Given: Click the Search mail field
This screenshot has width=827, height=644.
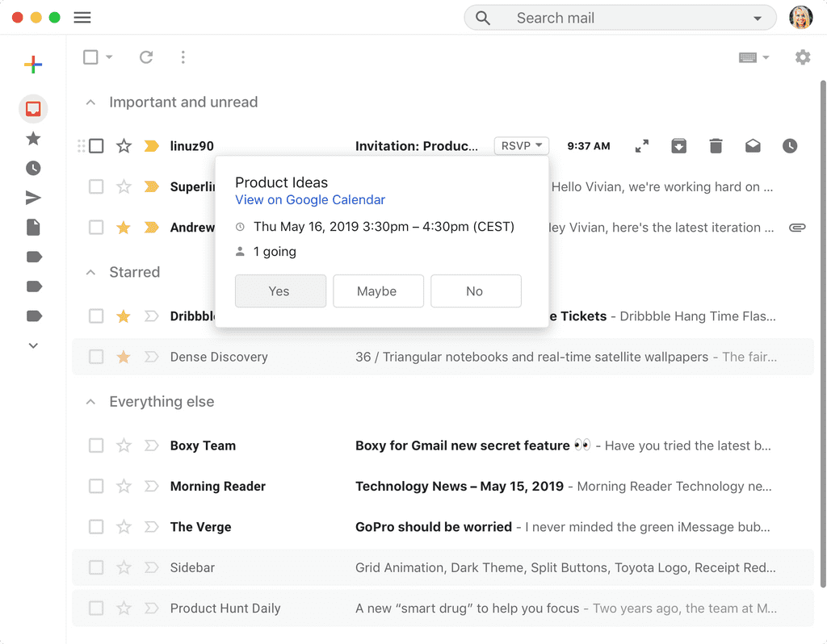Looking at the screenshot, I should (x=620, y=18).
